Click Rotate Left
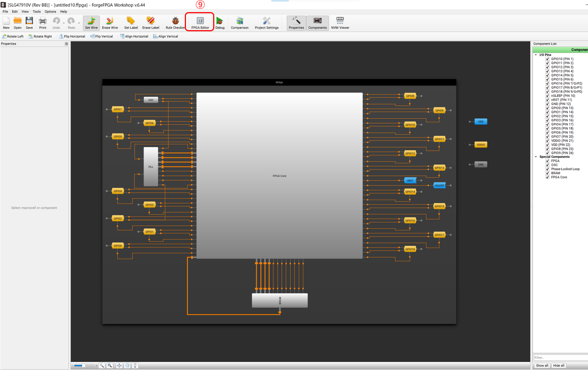Viewport: 588px width, 370px height. 13,36
